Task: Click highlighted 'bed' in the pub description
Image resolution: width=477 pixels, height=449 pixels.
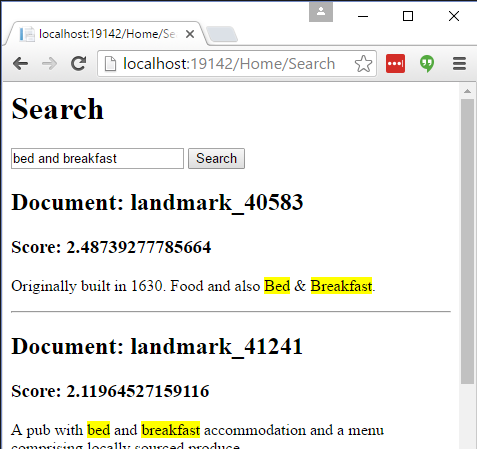Action: [98, 430]
